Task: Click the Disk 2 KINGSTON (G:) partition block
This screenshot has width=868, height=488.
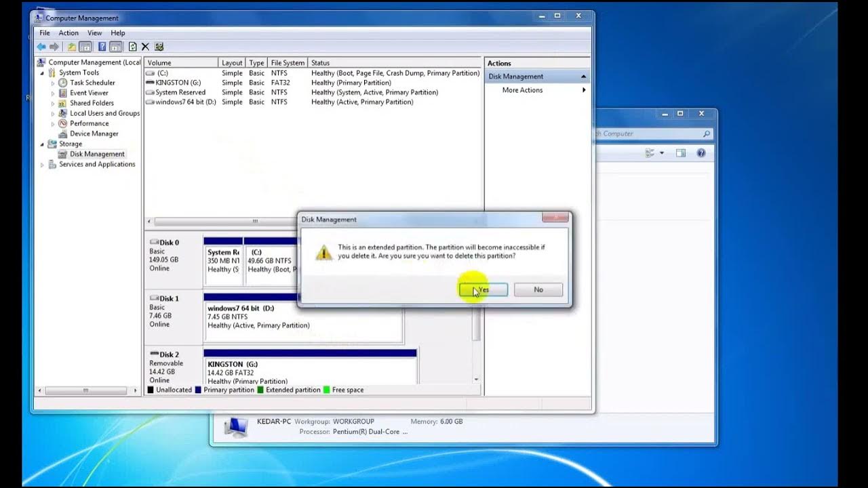Action: [310, 367]
